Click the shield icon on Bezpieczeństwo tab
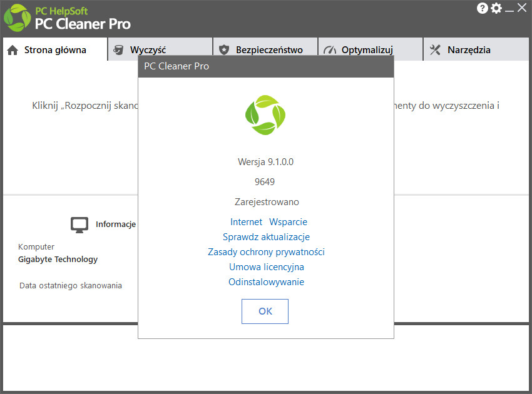 pos(224,50)
